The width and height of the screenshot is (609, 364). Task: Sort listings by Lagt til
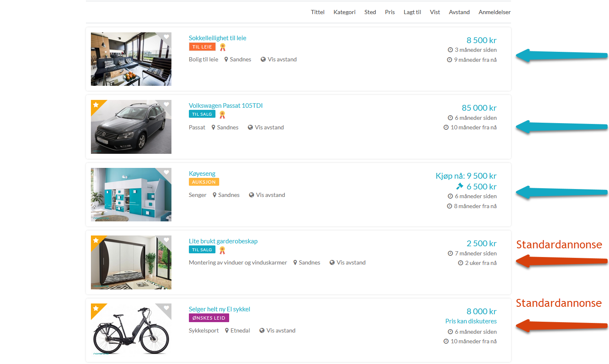[412, 12]
